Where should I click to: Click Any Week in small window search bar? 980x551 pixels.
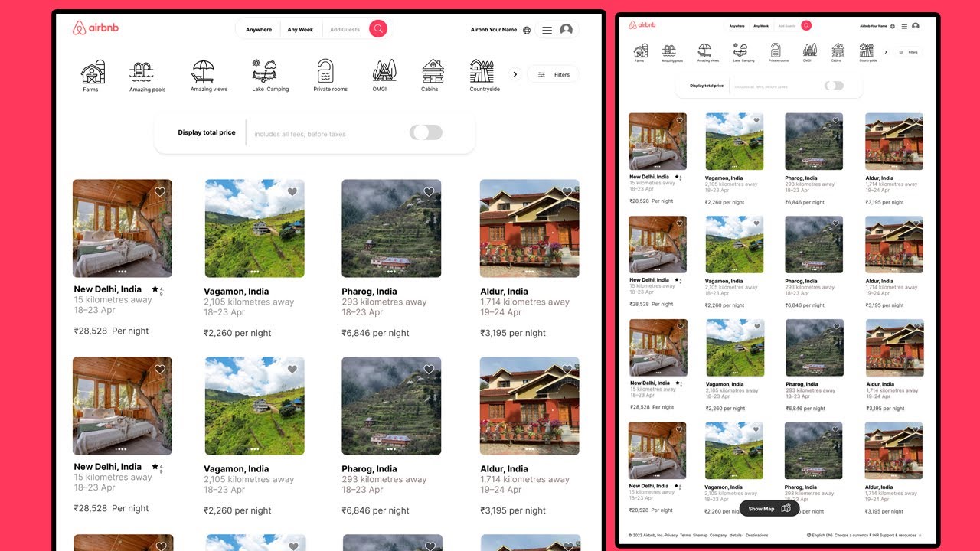point(761,26)
